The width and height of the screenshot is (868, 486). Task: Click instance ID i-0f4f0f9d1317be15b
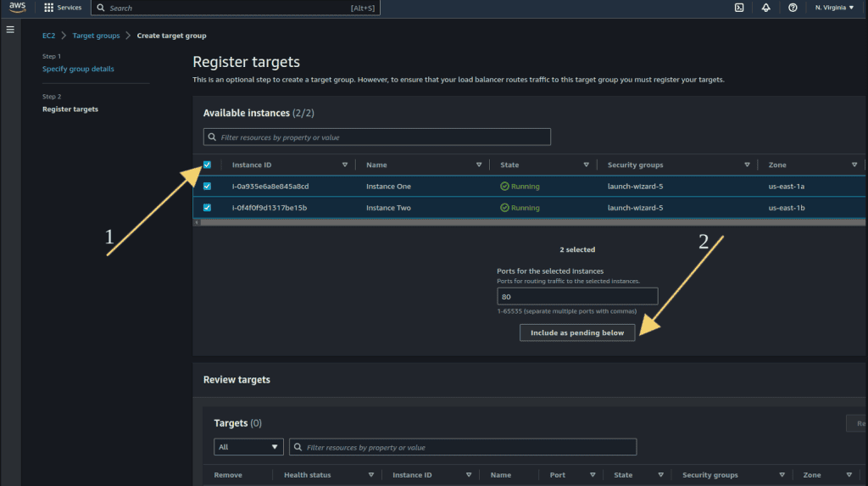pos(269,208)
